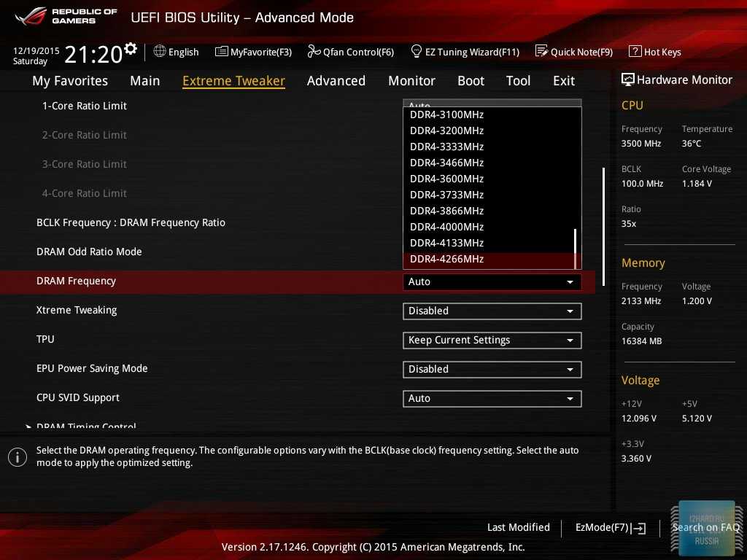This screenshot has height=560, width=747.
Task: Expand the DRAM Timing Control submenu
Action: 86,427
